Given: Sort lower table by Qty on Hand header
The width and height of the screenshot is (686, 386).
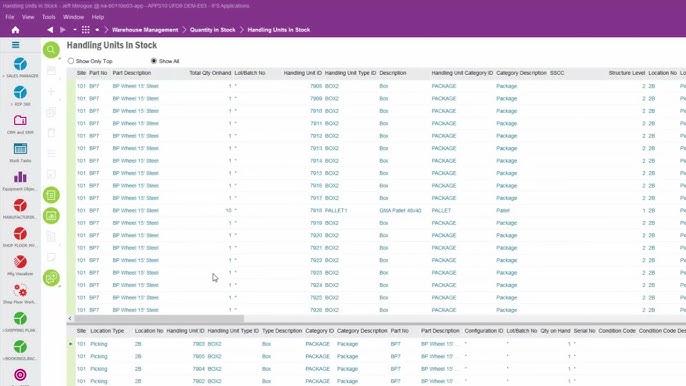Looking at the screenshot, I should click(x=555, y=331).
